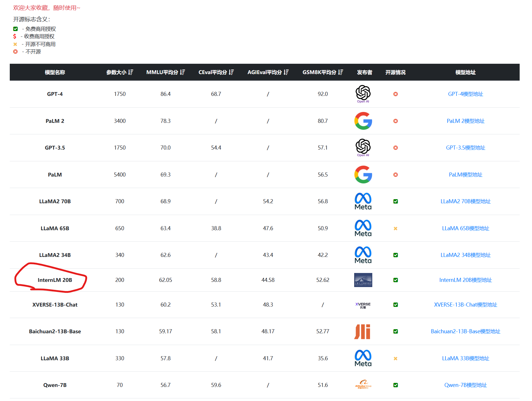Image resolution: width=532 pixels, height=401 pixels.
Task: Click the 5400 parameter size cell
Action: pos(120,175)
